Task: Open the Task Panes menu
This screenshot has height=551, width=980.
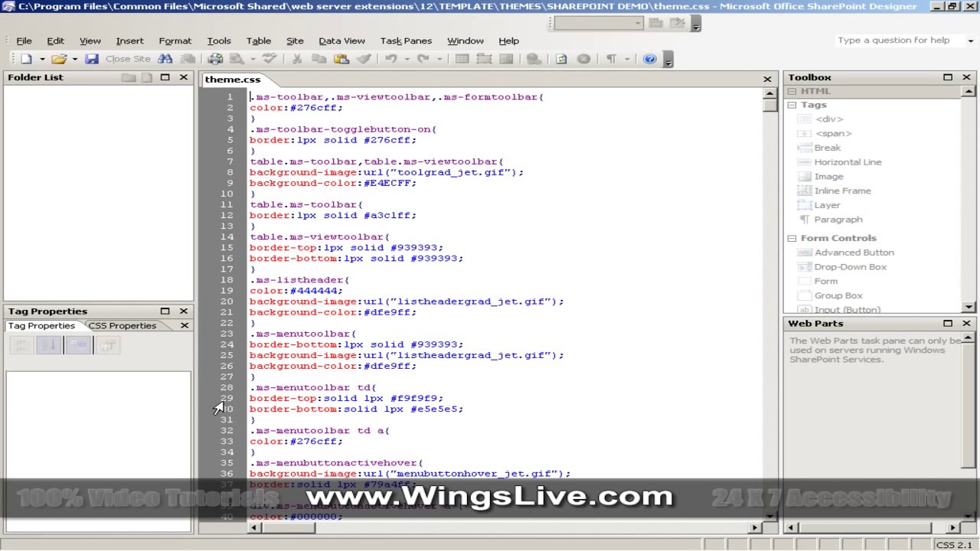Action: tap(406, 41)
